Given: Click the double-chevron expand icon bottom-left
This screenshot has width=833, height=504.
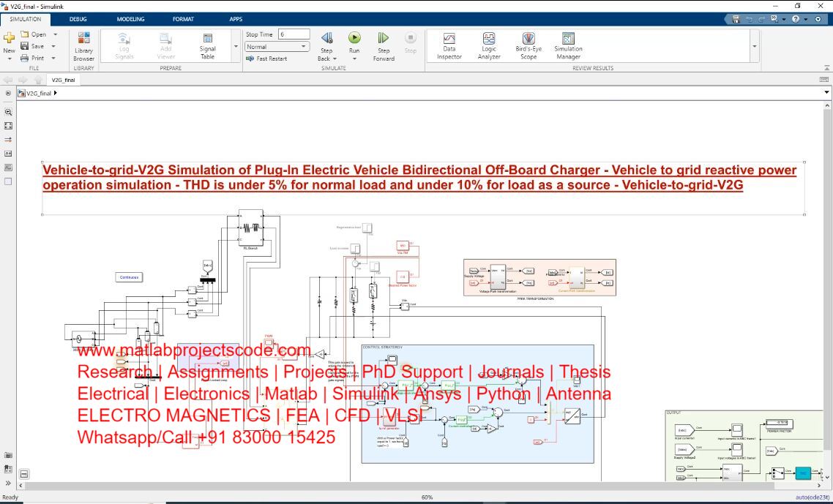Looking at the screenshot, I should pos(8,484).
